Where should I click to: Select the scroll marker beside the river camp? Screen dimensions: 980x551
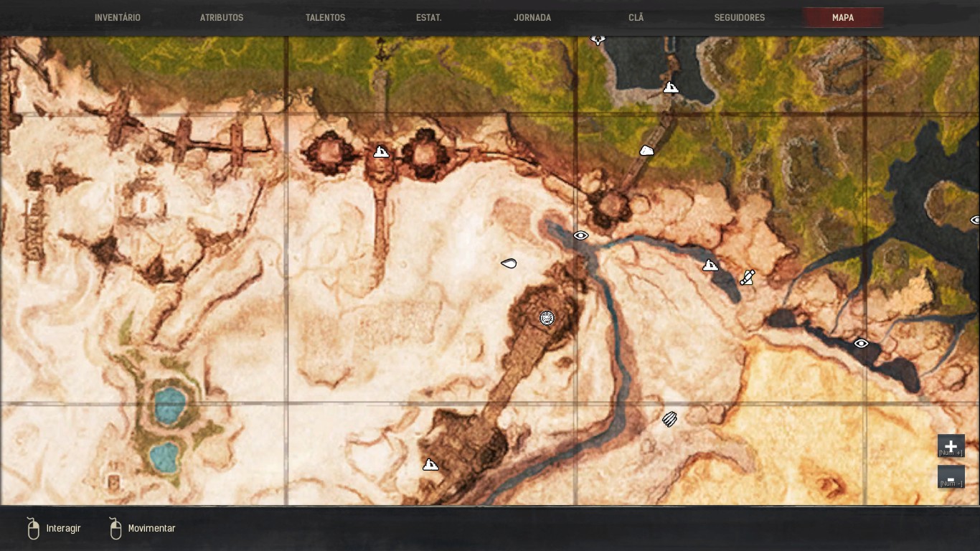(x=748, y=277)
